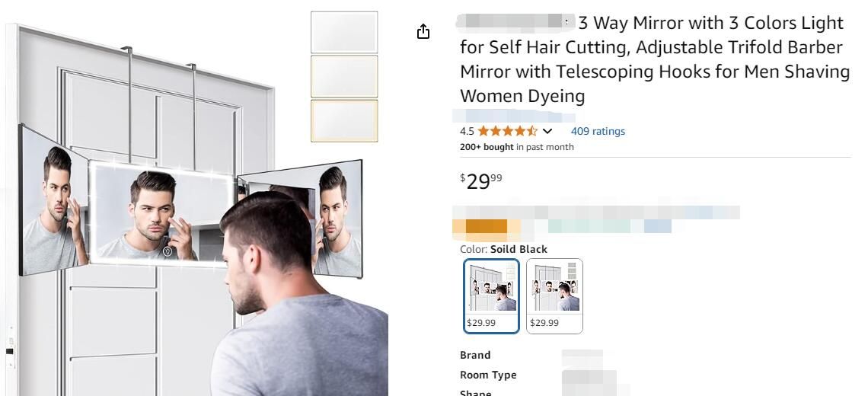Image resolution: width=868 pixels, height=396 pixels.
Task: Click the left folding mirror panel in the image
Action: pyautogui.click(x=54, y=200)
